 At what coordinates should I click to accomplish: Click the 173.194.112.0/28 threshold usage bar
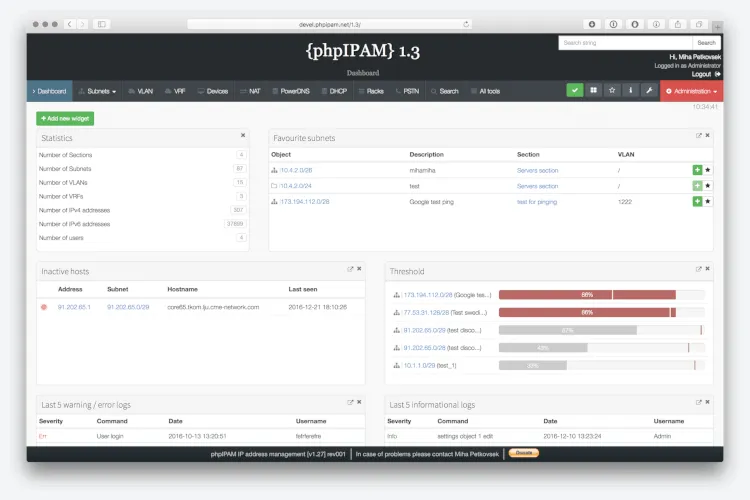[x=601, y=295]
